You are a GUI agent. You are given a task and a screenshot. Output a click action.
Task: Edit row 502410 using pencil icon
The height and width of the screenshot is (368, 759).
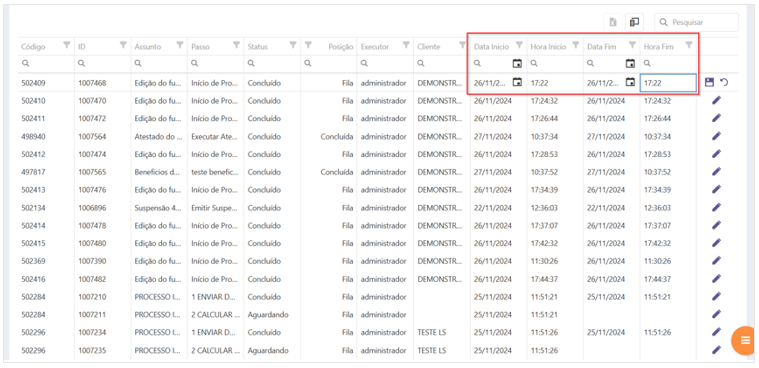pos(716,101)
